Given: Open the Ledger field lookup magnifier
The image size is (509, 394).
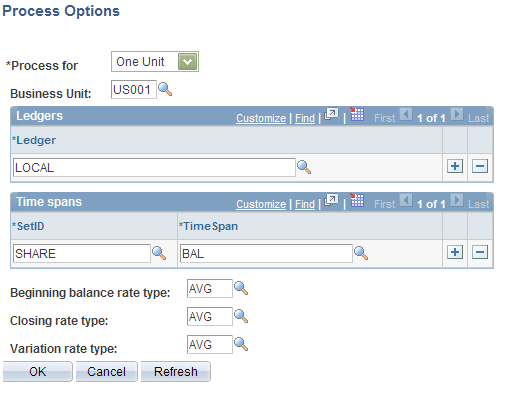Looking at the screenshot, I should point(304,167).
